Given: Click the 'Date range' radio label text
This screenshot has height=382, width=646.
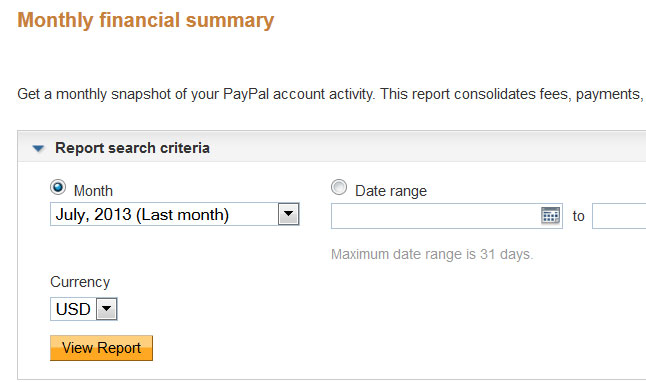Looking at the screenshot, I should 391,191.
